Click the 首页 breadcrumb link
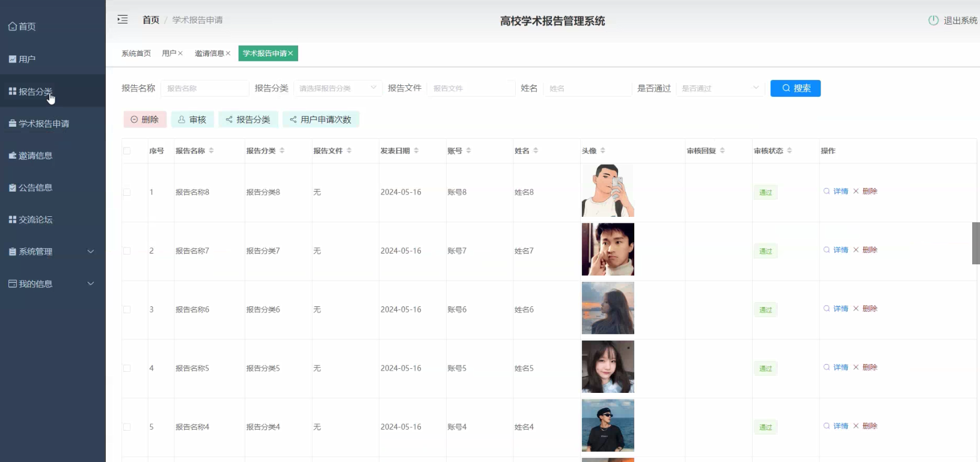This screenshot has width=980, height=462. click(151, 20)
